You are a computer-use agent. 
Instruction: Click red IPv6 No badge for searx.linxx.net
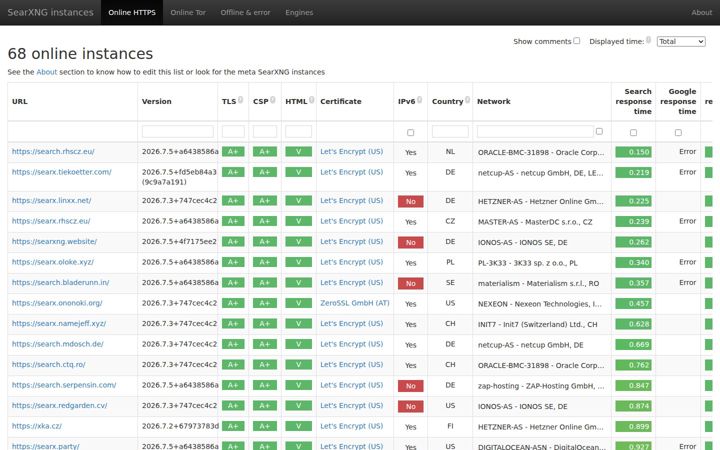pos(411,201)
